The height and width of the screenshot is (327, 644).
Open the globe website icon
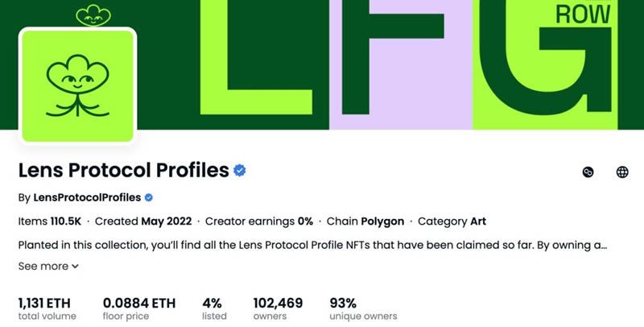point(622,172)
